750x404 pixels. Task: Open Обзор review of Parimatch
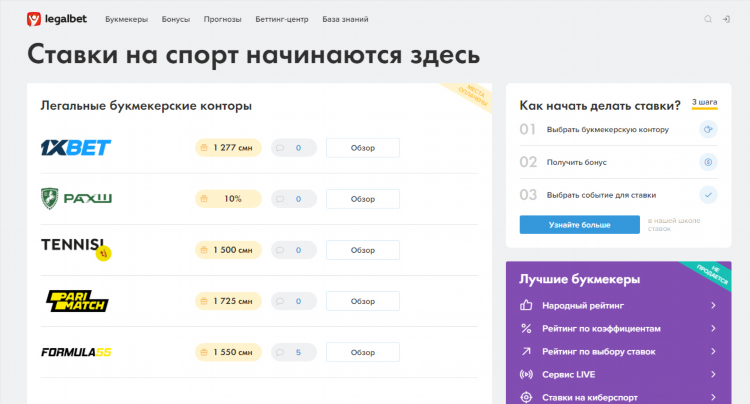click(x=363, y=301)
